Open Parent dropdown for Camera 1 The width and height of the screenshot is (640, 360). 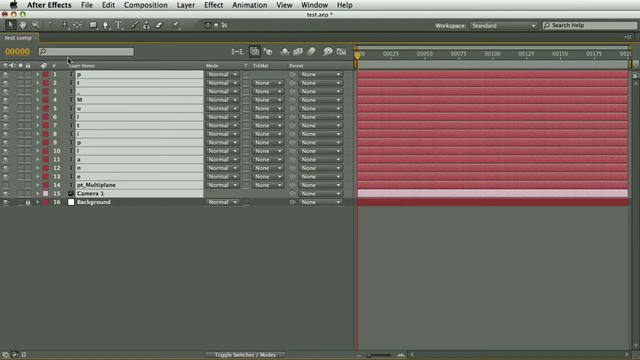pyautogui.click(x=320, y=193)
